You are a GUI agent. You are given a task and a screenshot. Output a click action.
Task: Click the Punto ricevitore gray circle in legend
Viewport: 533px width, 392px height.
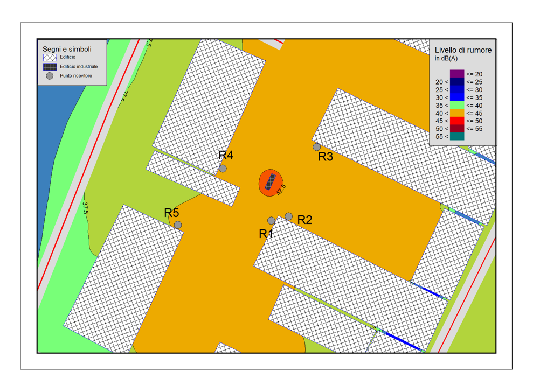[50, 76]
